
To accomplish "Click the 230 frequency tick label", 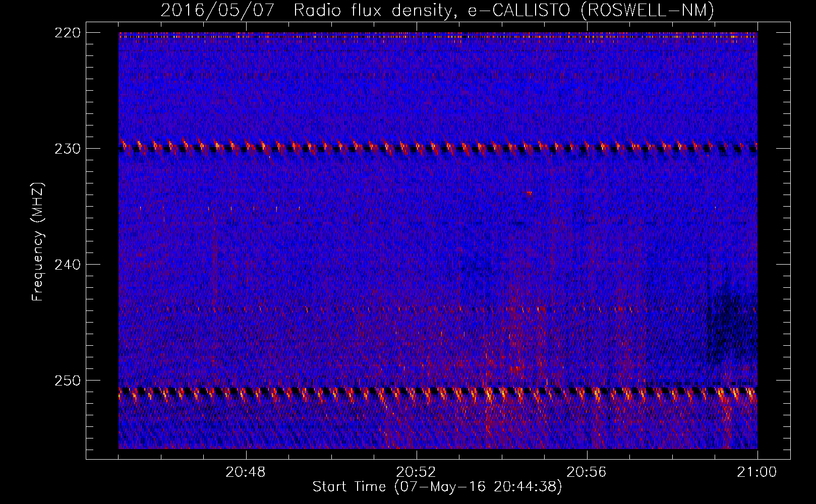I will (x=68, y=149).
